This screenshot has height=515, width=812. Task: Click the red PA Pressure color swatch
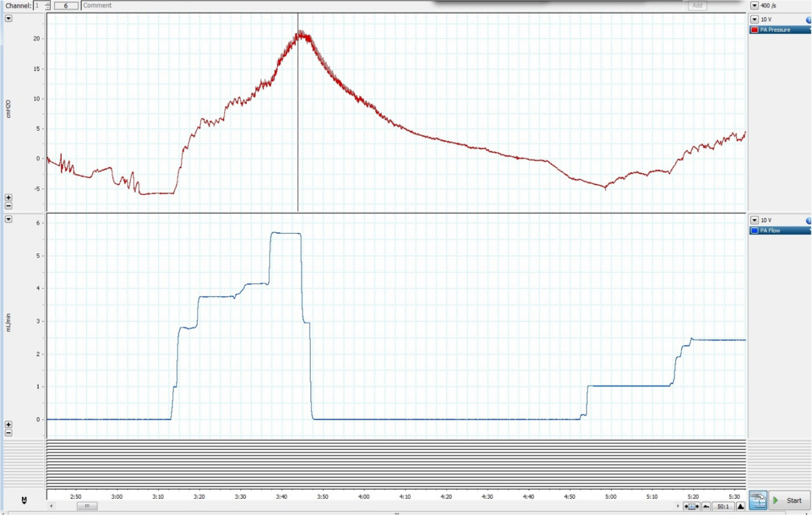(755, 30)
